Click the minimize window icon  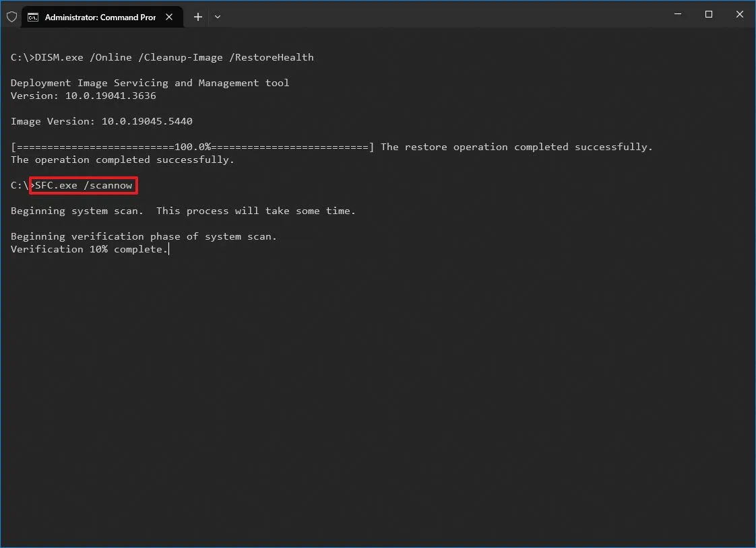pos(677,14)
